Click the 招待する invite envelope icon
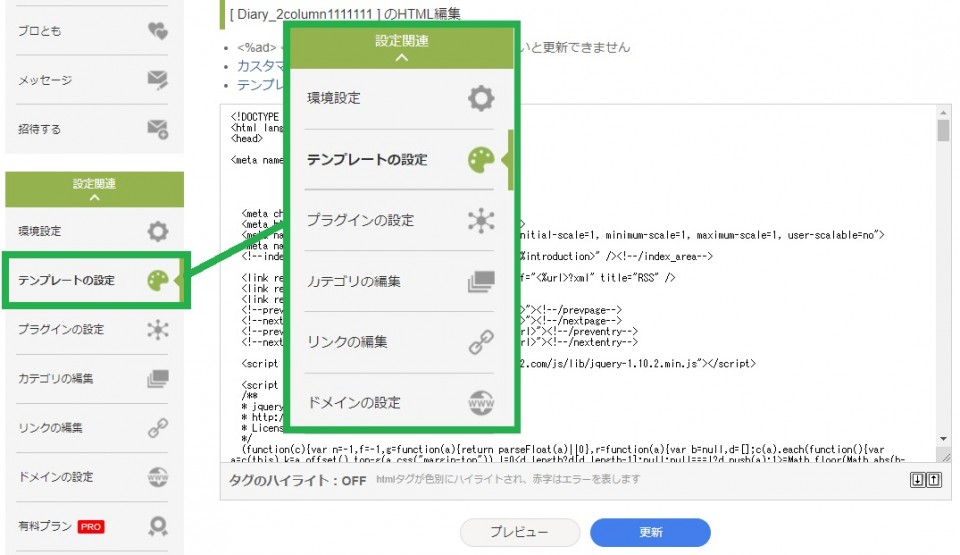 point(157,129)
